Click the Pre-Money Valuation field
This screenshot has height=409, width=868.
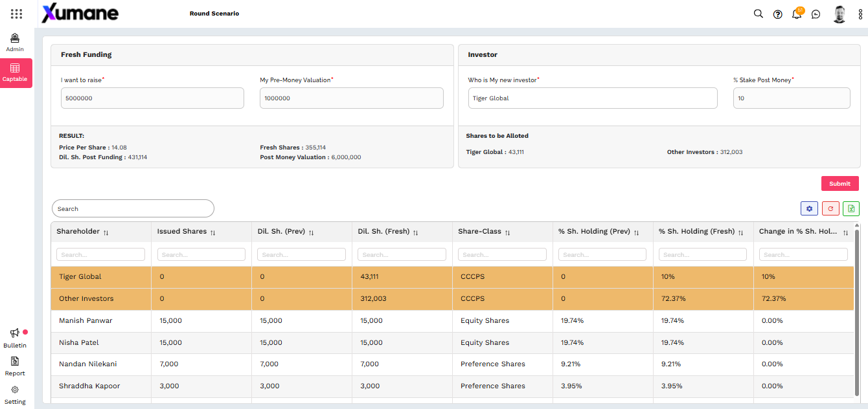pos(352,98)
